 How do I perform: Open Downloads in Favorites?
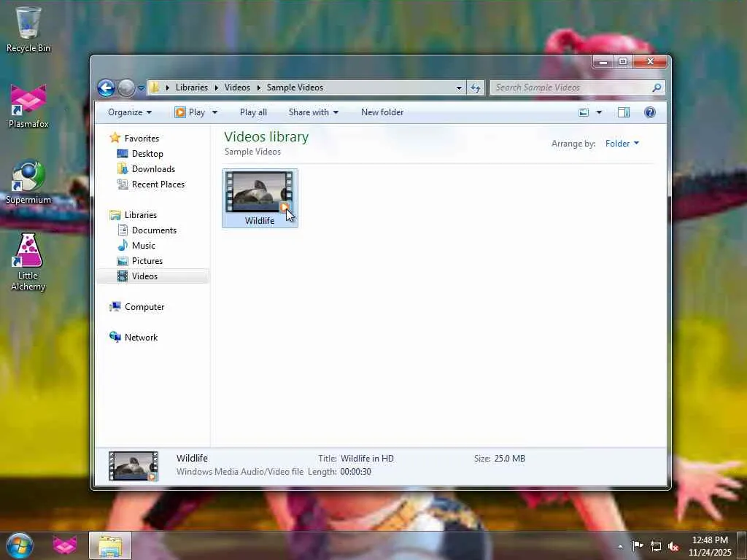pyautogui.click(x=153, y=169)
